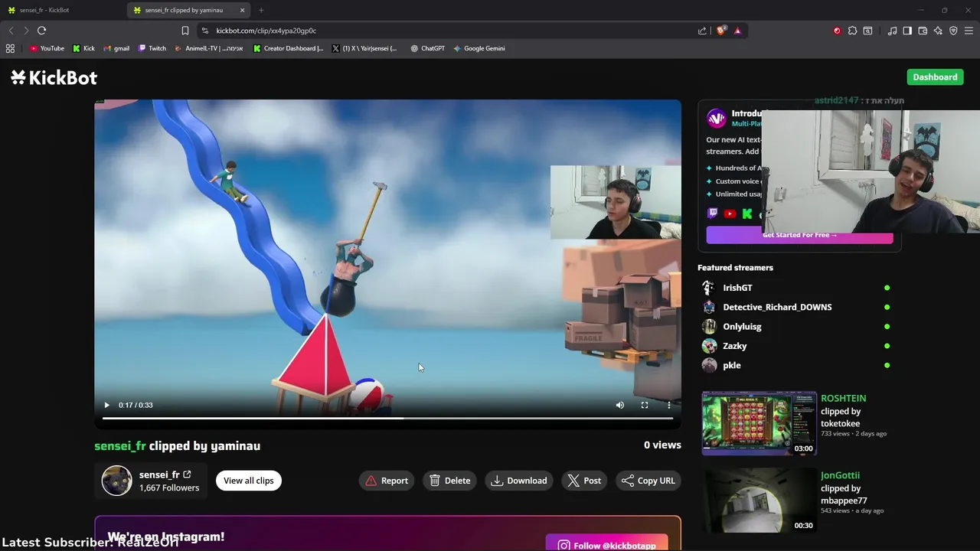This screenshot has width=980, height=551.
Task: Open the gmail bookmark
Action: [x=116, y=48]
